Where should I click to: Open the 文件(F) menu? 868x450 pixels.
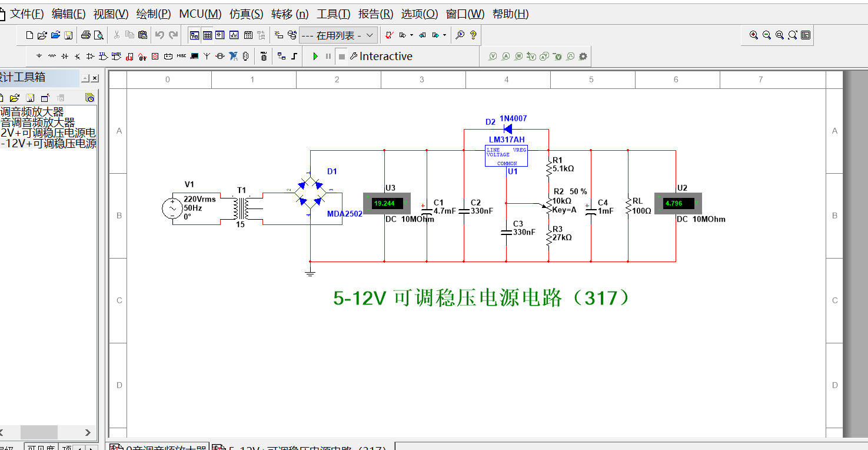[x=27, y=14]
